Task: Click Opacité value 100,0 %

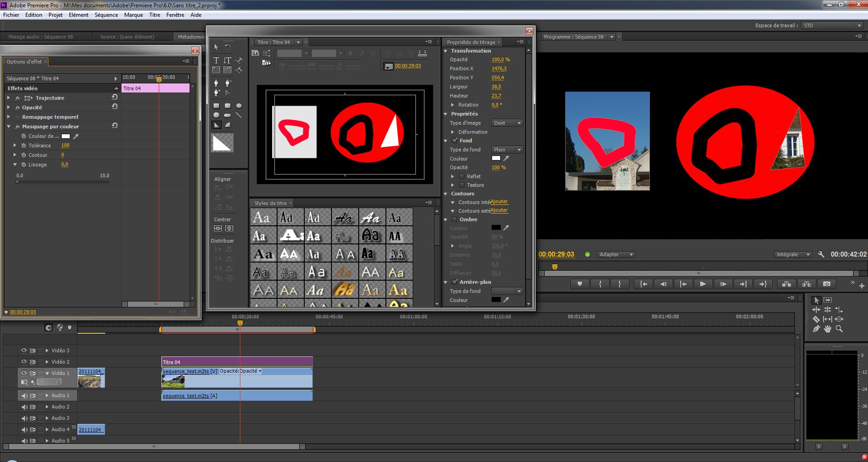Action: [x=501, y=59]
